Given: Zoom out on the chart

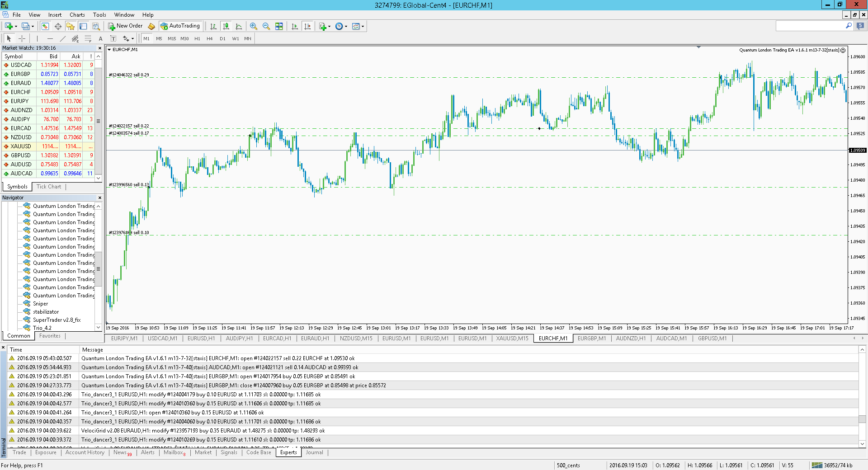Looking at the screenshot, I should tap(266, 26).
